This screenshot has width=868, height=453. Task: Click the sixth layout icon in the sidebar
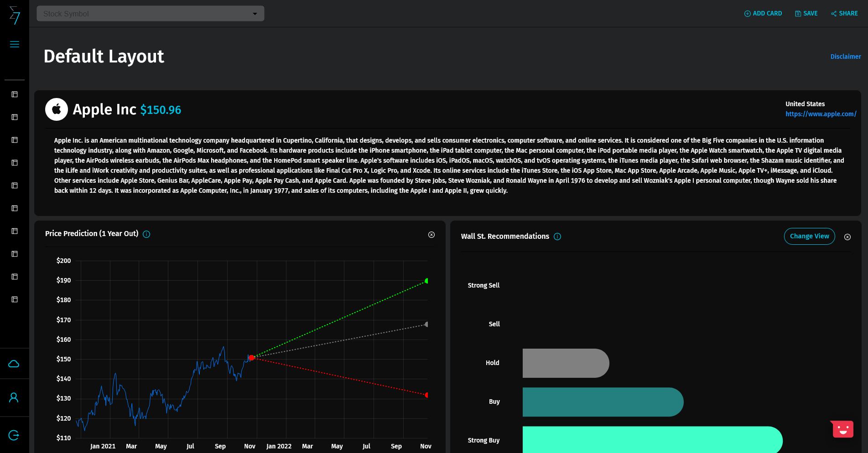[15, 208]
